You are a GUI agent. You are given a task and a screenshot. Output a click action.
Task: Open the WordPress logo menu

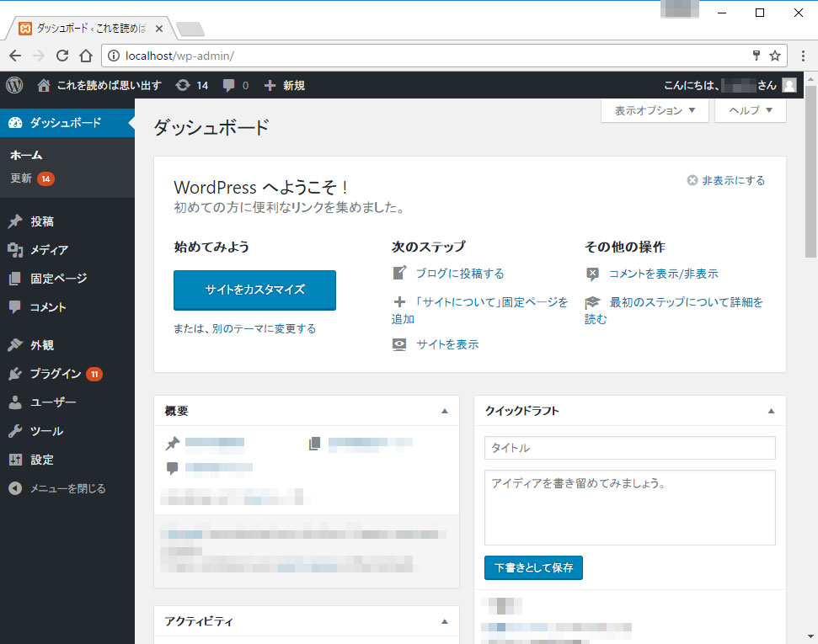14,85
